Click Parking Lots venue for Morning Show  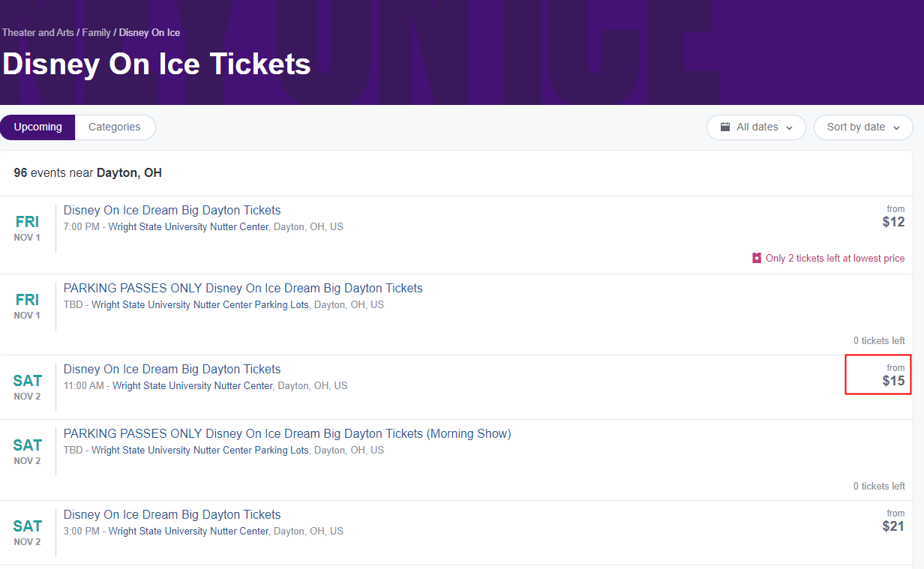(200, 451)
